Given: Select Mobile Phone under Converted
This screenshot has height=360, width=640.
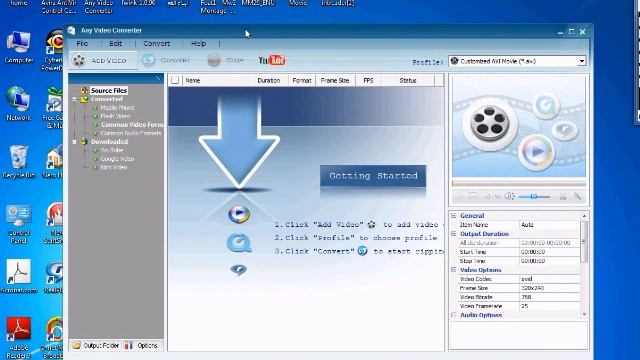Looking at the screenshot, I should pos(117,108).
